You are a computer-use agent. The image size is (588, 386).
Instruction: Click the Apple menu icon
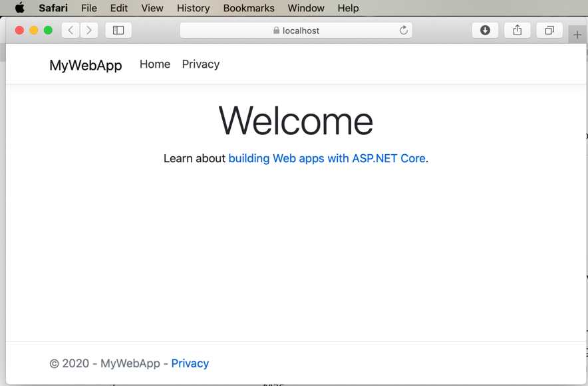click(19, 8)
